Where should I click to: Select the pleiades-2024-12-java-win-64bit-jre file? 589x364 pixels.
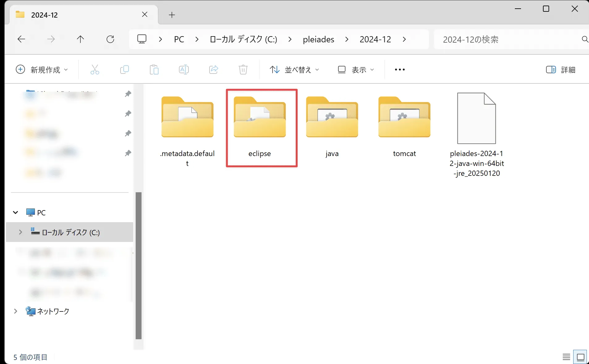[x=477, y=135]
